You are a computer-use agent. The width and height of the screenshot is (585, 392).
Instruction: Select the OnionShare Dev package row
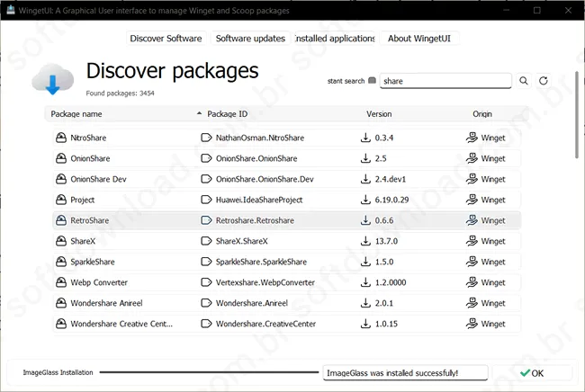tap(286, 179)
